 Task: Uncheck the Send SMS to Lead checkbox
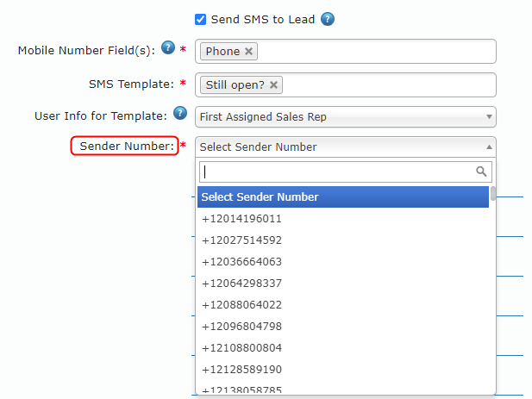200,19
